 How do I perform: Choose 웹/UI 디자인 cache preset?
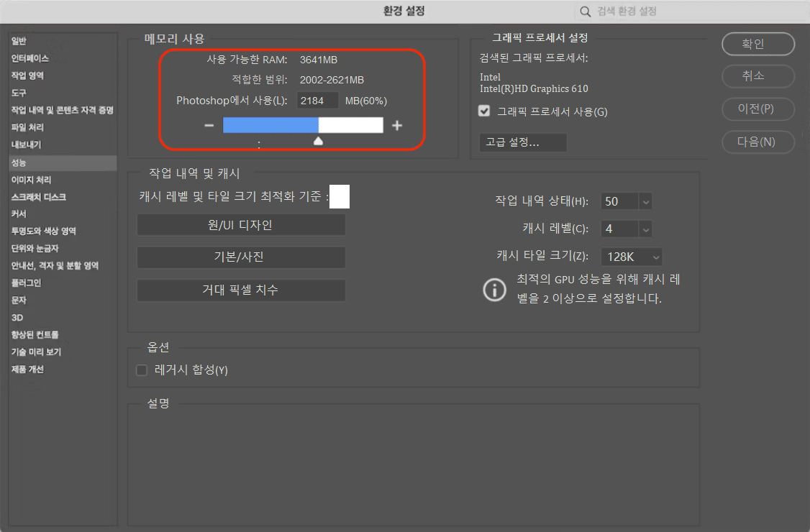(241, 225)
